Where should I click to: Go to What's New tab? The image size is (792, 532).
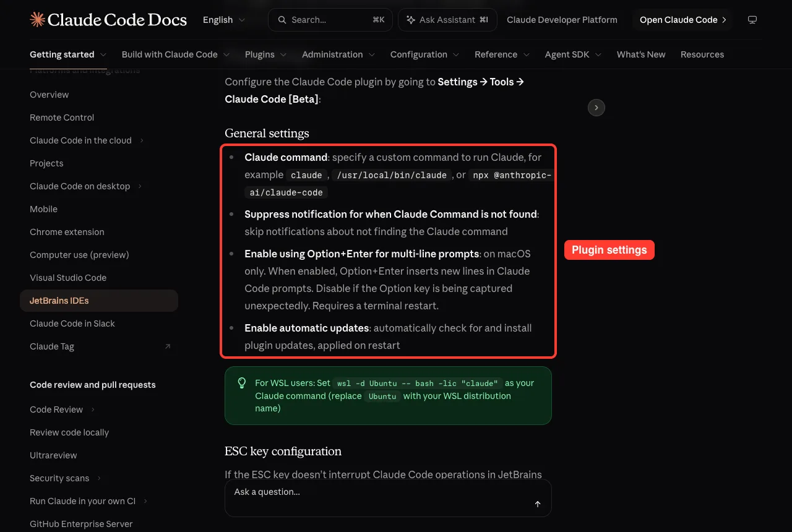pos(641,54)
